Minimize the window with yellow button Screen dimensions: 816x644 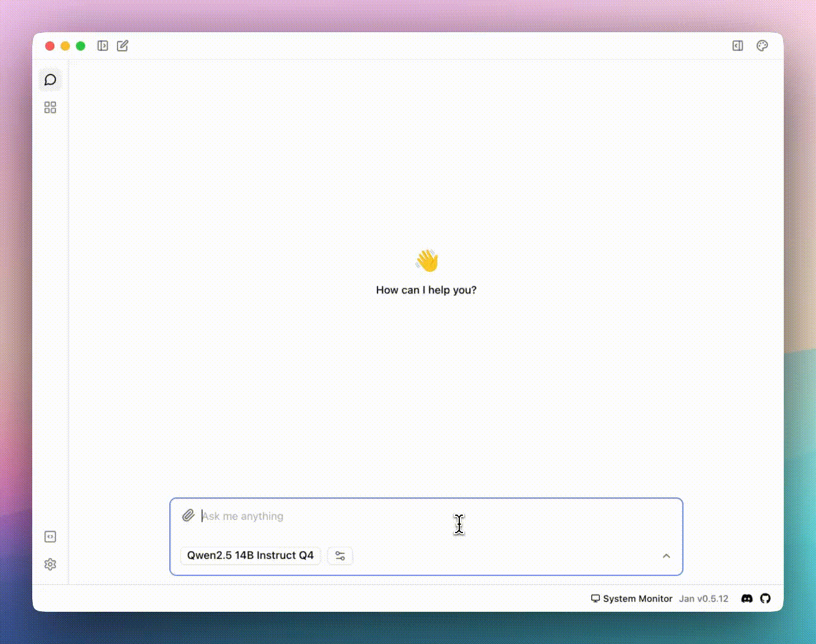pyautogui.click(x=66, y=46)
